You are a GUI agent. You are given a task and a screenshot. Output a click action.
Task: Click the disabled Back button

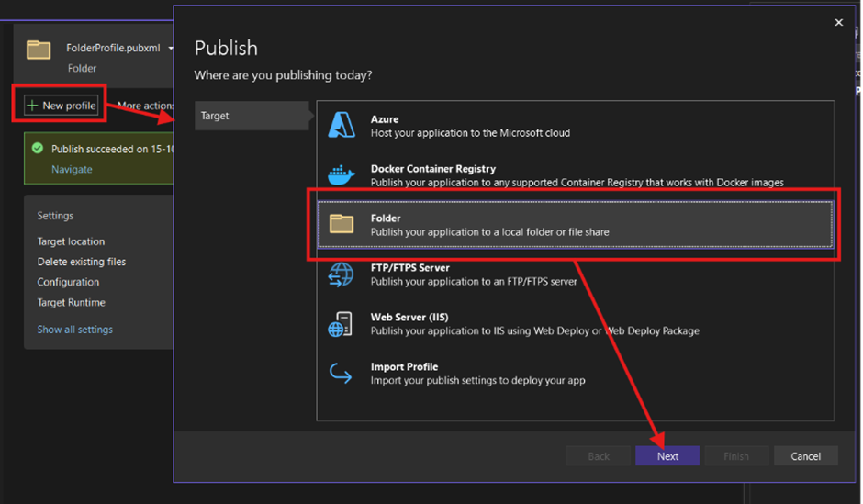tap(599, 455)
